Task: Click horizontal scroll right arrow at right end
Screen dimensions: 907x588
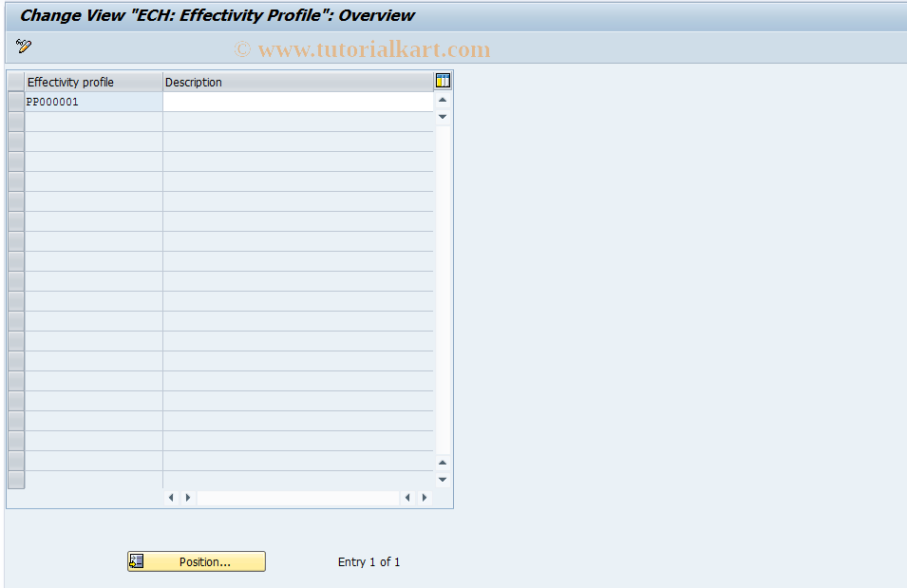Action: (425, 498)
